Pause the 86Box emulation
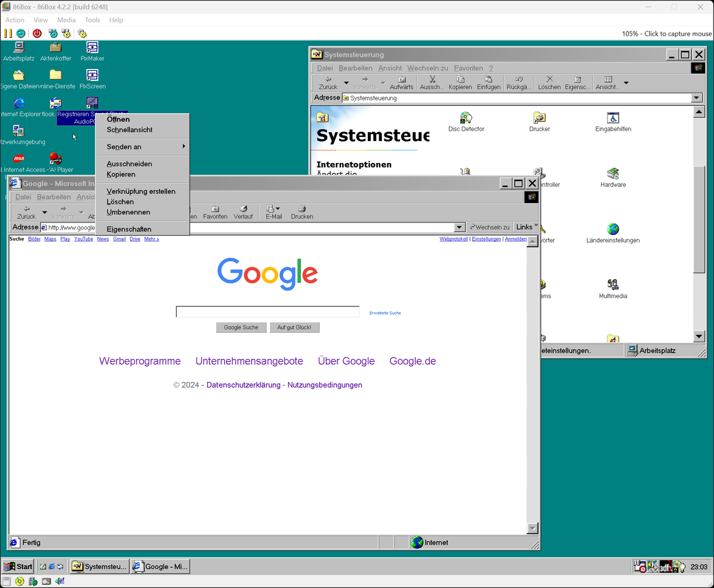 click(8, 33)
